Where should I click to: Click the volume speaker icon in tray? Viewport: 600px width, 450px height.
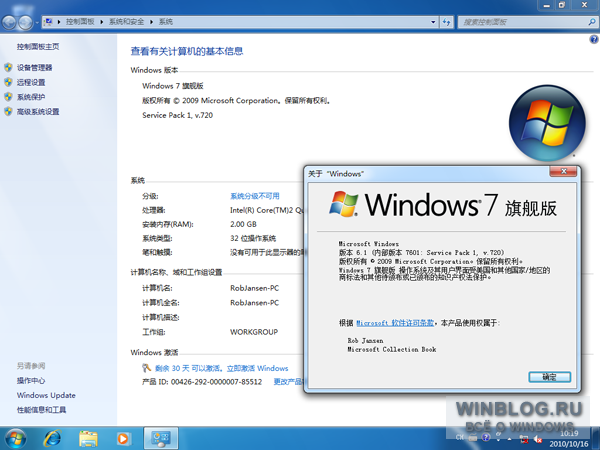pyautogui.click(x=538, y=439)
